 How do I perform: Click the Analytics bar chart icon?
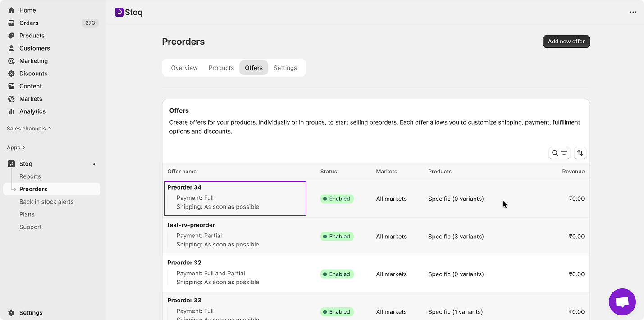click(x=11, y=111)
